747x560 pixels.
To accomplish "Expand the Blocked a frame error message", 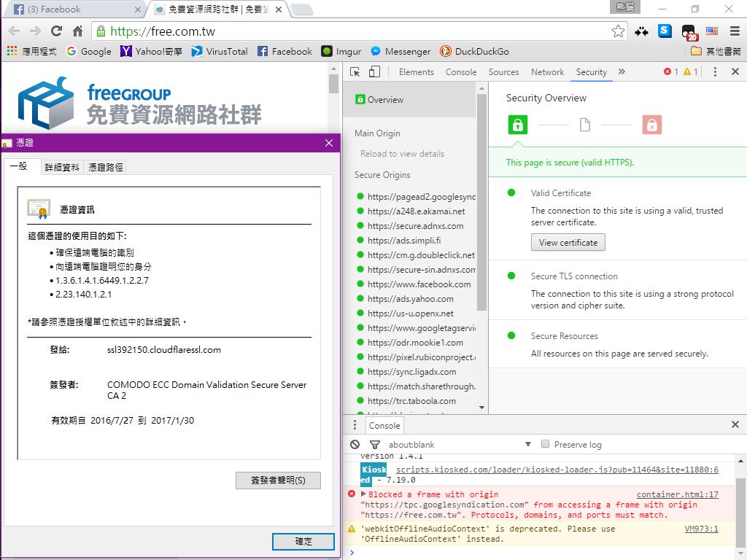I will coord(364,494).
